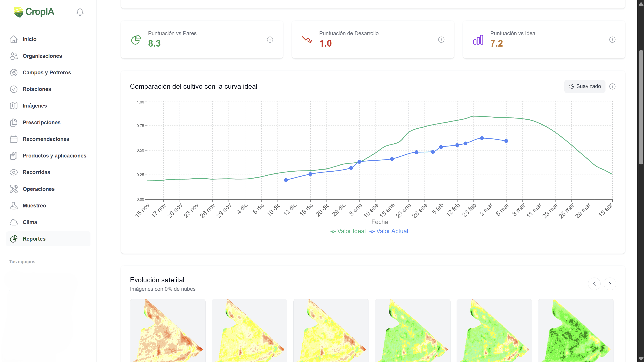Click the CropIA logo
Image resolution: width=644 pixels, height=362 pixels.
(34, 12)
